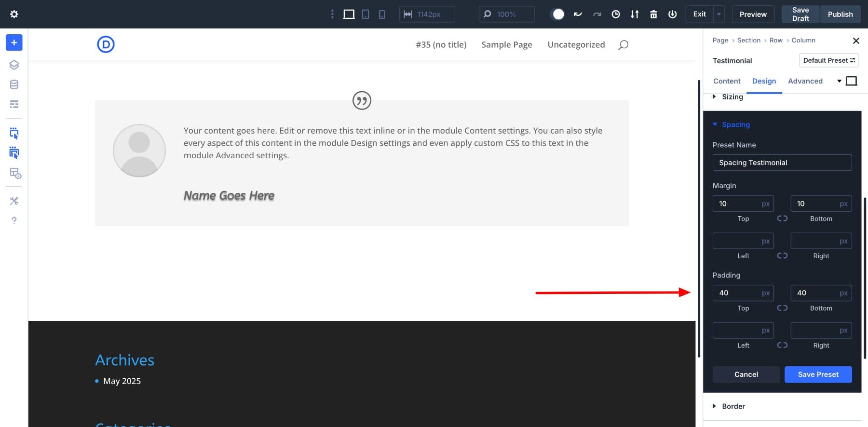Toggle link between padding left and right
This screenshot has height=427, width=868.
782,345
